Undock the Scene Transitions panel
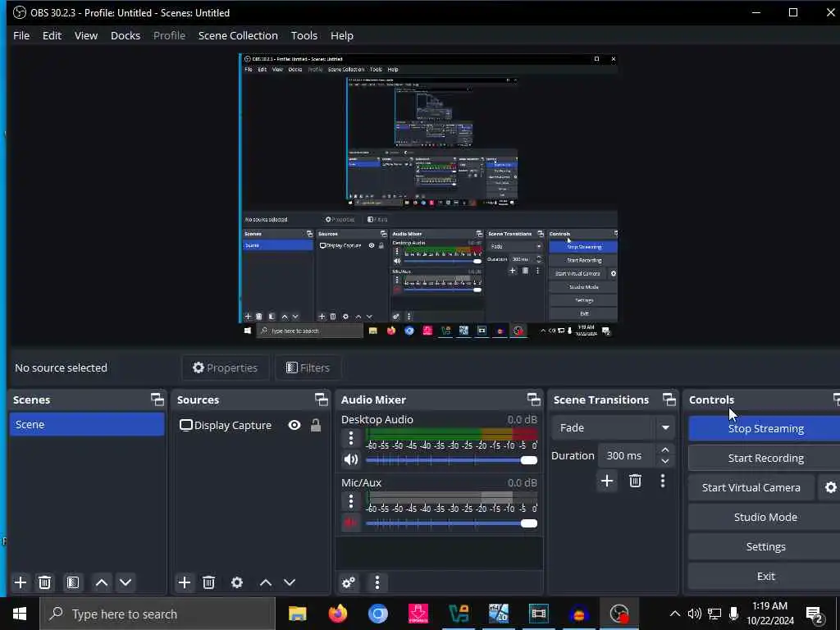Screen dimensions: 840x630 click(x=669, y=399)
